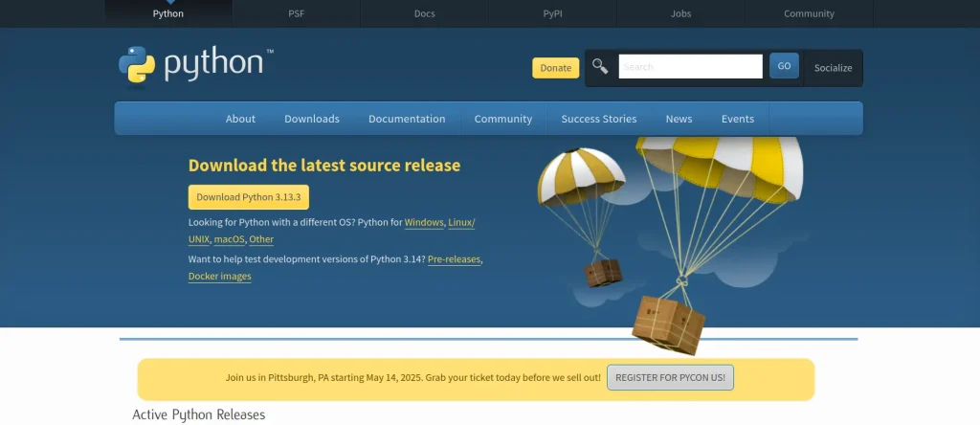Click the PyCon Pittsburgh announcement text
The image size is (980, 425).
(413, 378)
